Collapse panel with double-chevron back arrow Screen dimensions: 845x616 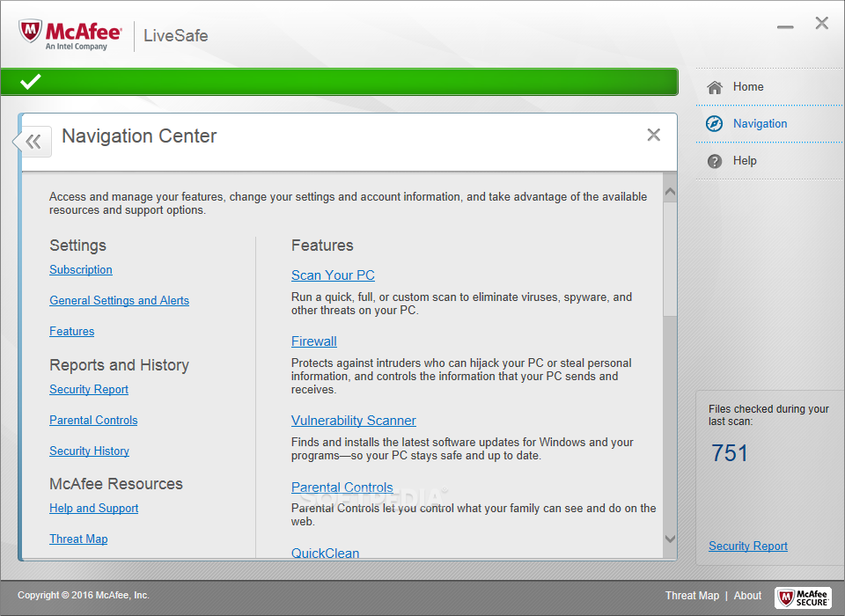(x=33, y=142)
